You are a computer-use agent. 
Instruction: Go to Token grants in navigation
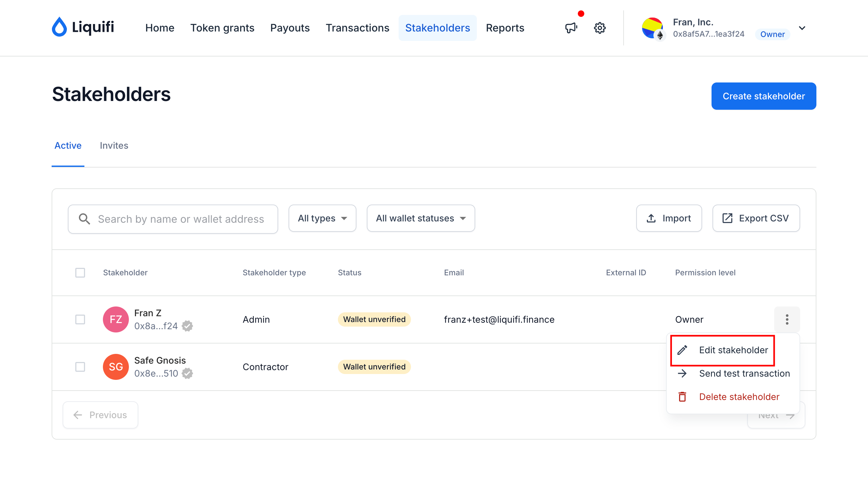(x=222, y=28)
